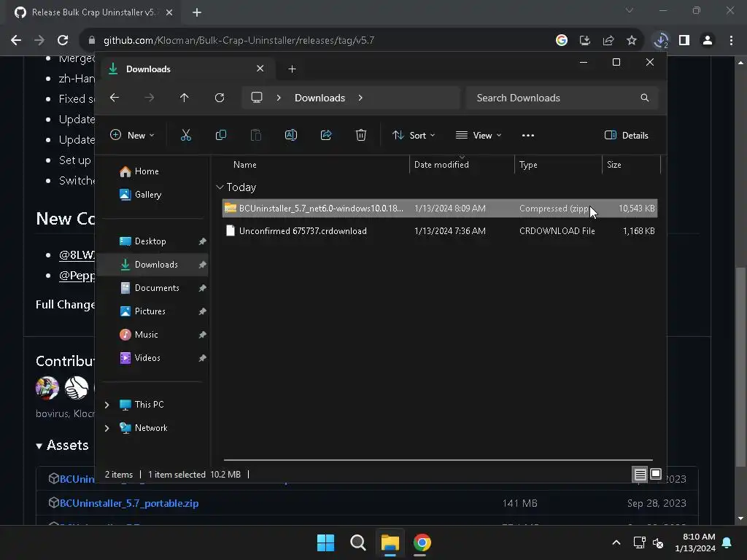747x560 pixels.
Task: Click the Google icon in address bar
Action: click(x=562, y=41)
